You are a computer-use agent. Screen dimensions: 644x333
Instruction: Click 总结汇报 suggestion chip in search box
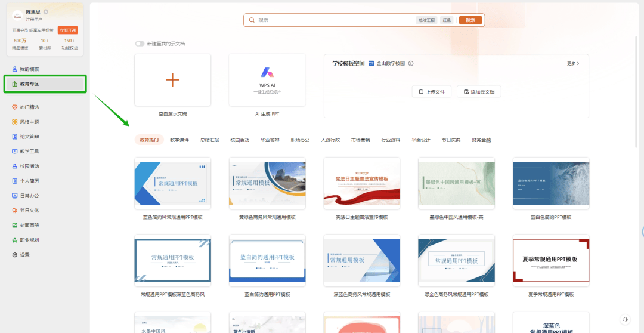(426, 20)
